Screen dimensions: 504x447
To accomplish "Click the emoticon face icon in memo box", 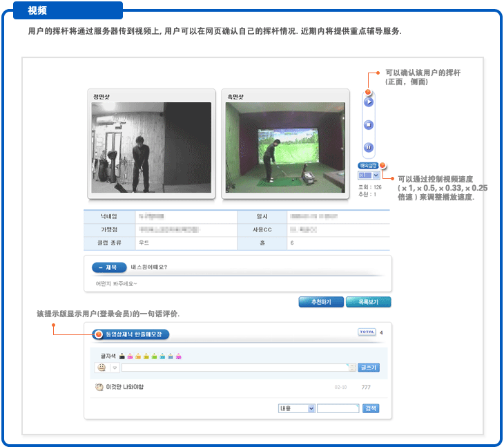I will [x=101, y=368].
